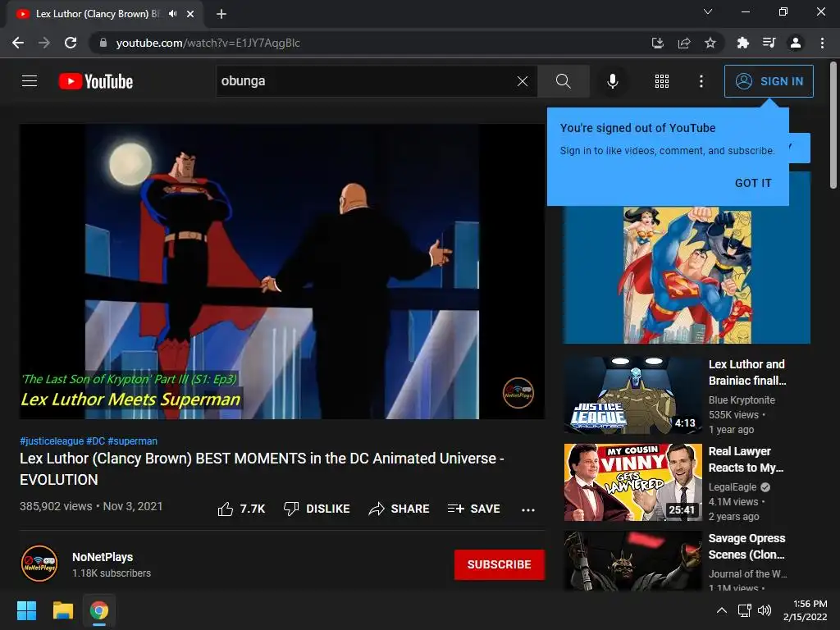Open more actions ellipsis under video
This screenshot has width=840, height=630.
(528, 509)
